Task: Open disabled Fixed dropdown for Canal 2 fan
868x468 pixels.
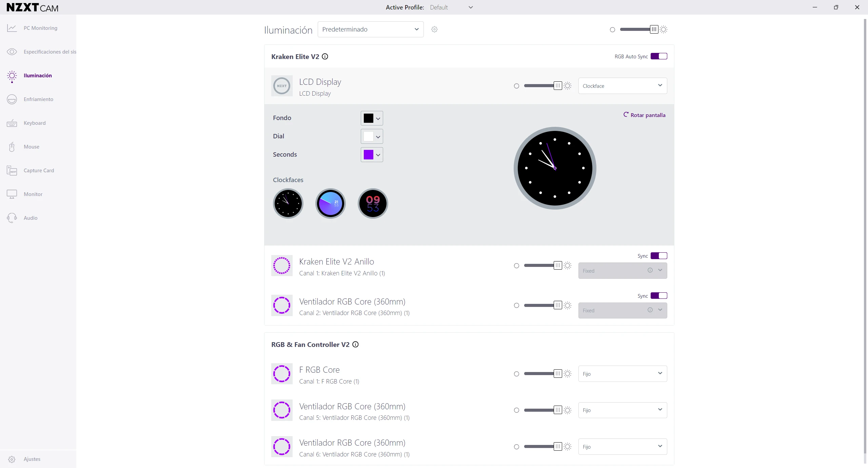Action: point(623,310)
